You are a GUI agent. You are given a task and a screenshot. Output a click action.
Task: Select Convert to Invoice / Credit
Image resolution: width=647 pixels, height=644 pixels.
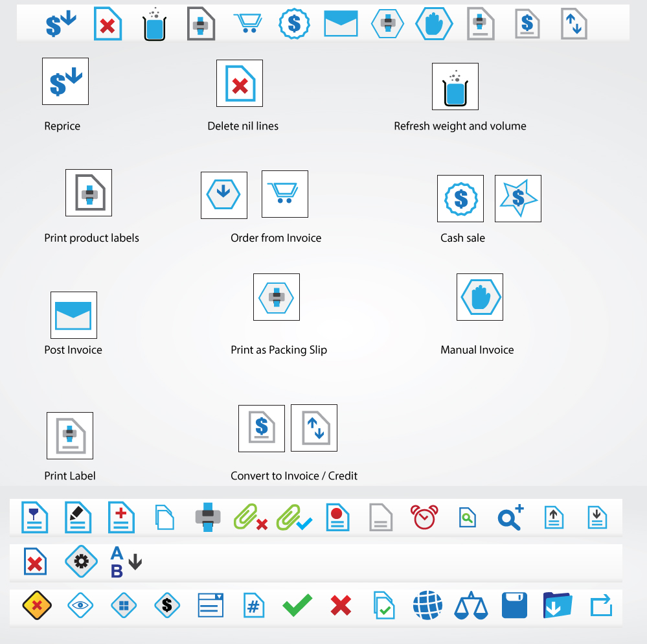click(x=262, y=428)
